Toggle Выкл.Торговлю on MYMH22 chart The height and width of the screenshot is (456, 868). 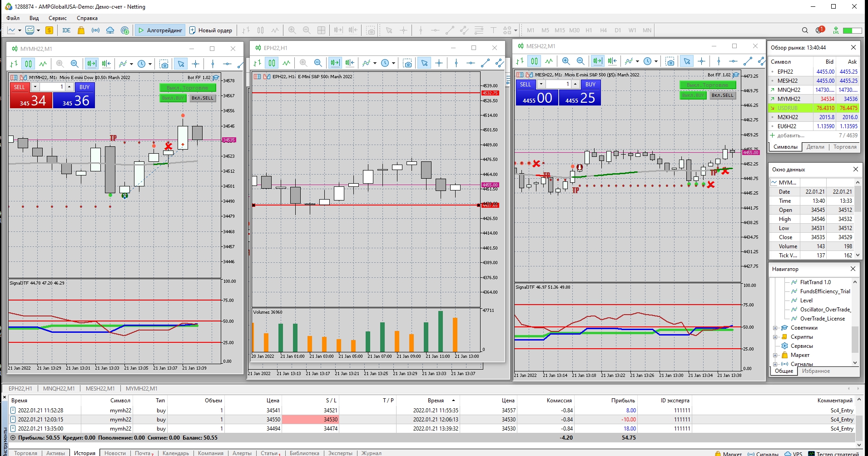click(188, 88)
